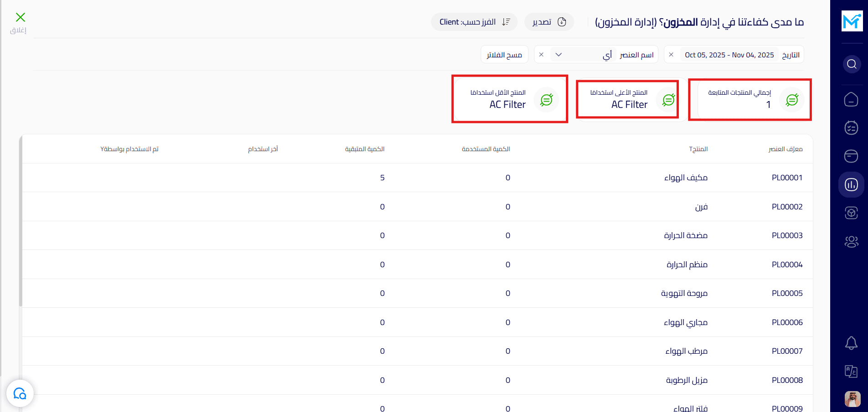Image resolution: width=868 pixels, height=412 pixels.
Task: Click the تصدير export button
Action: (549, 22)
